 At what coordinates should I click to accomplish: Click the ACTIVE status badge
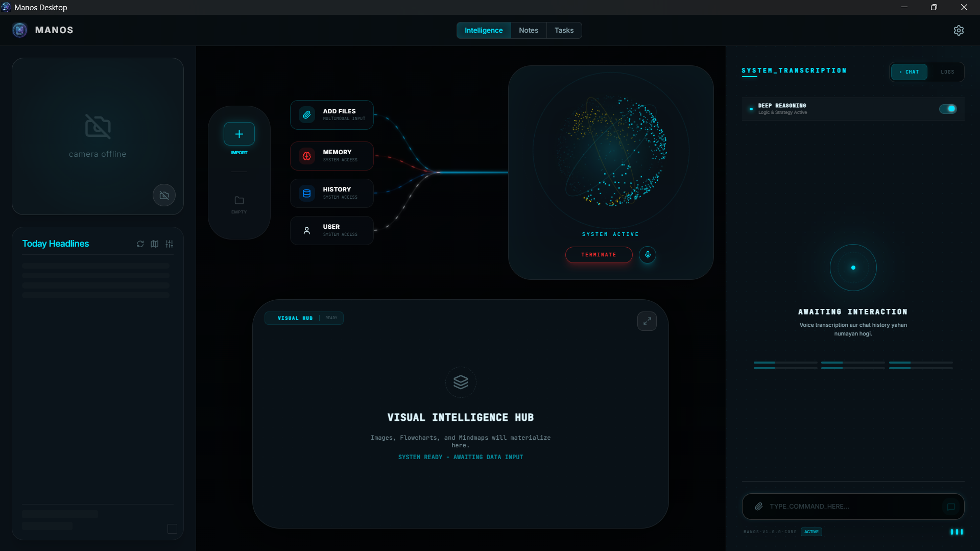click(x=811, y=532)
